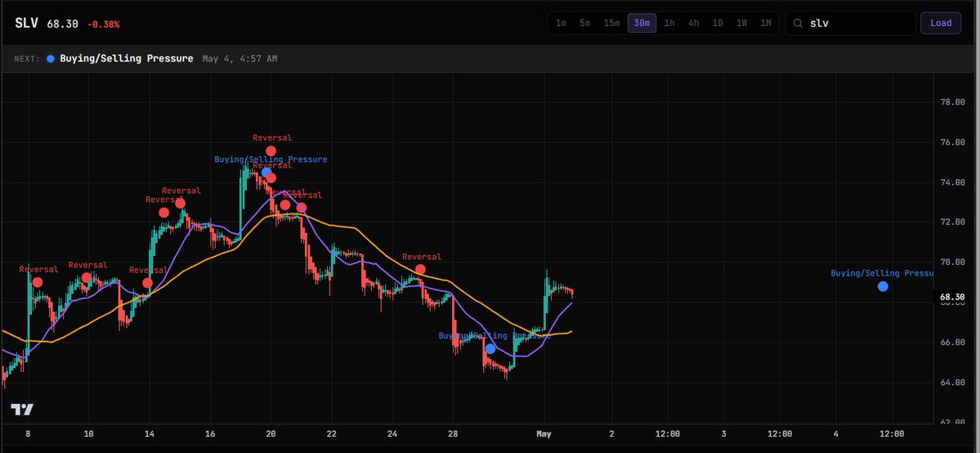Click the Load button
This screenshot has width=980, height=453.
[x=941, y=23]
